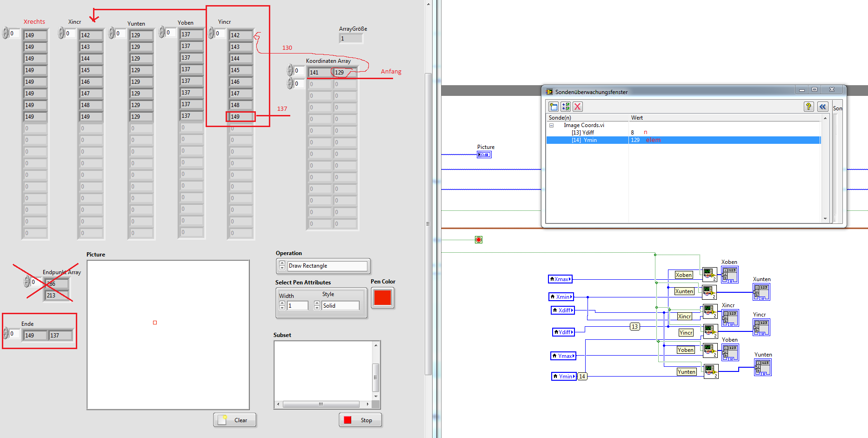
Task: Click the Ydiff local variable node
Action: pyautogui.click(x=563, y=332)
